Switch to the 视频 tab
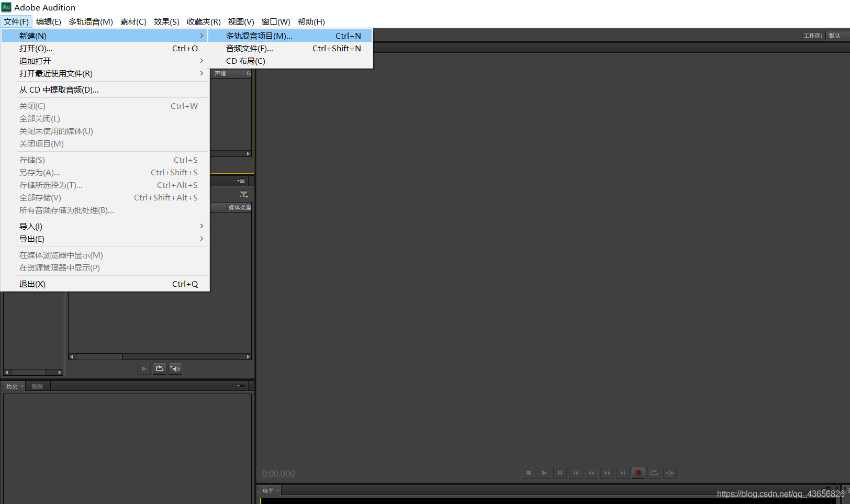 click(37, 386)
